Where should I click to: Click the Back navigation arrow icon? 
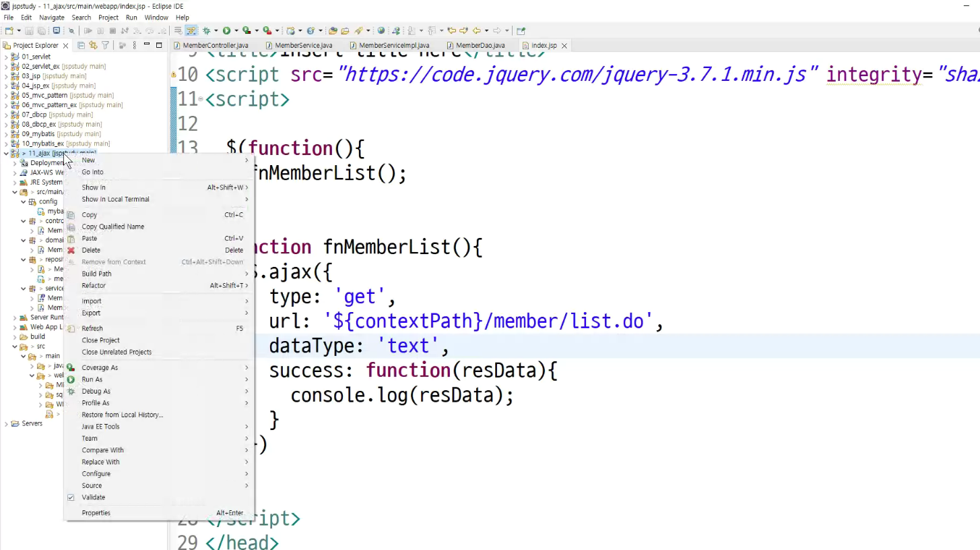pyautogui.click(x=476, y=30)
